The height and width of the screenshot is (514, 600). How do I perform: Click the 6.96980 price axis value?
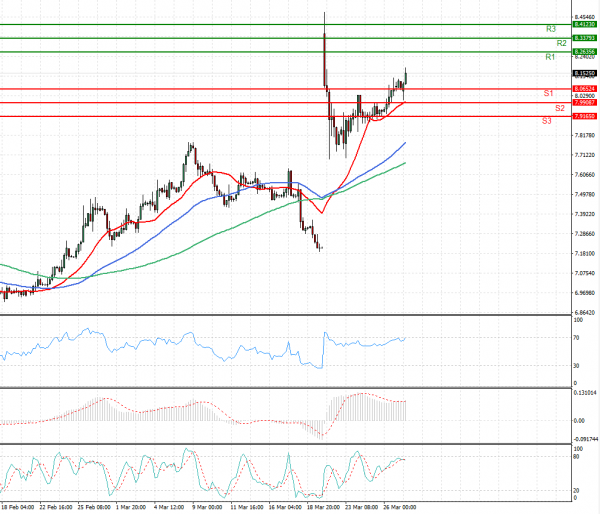tap(585, 293)
